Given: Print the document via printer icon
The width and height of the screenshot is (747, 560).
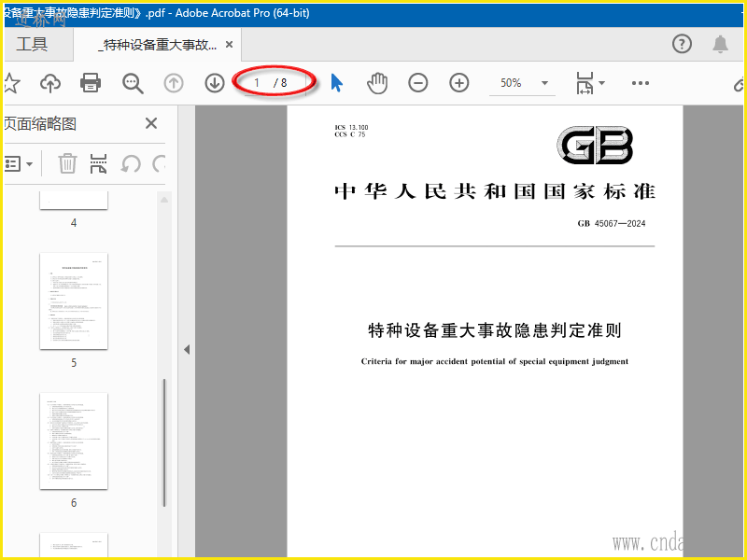Looking at the screenshot, I should (x=91, y=83).
